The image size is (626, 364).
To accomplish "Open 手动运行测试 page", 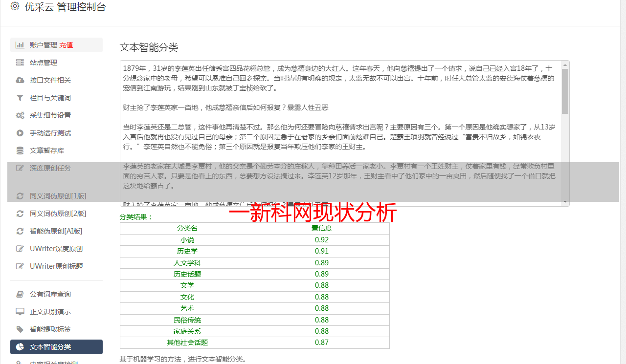I will [x=56, y=133].
